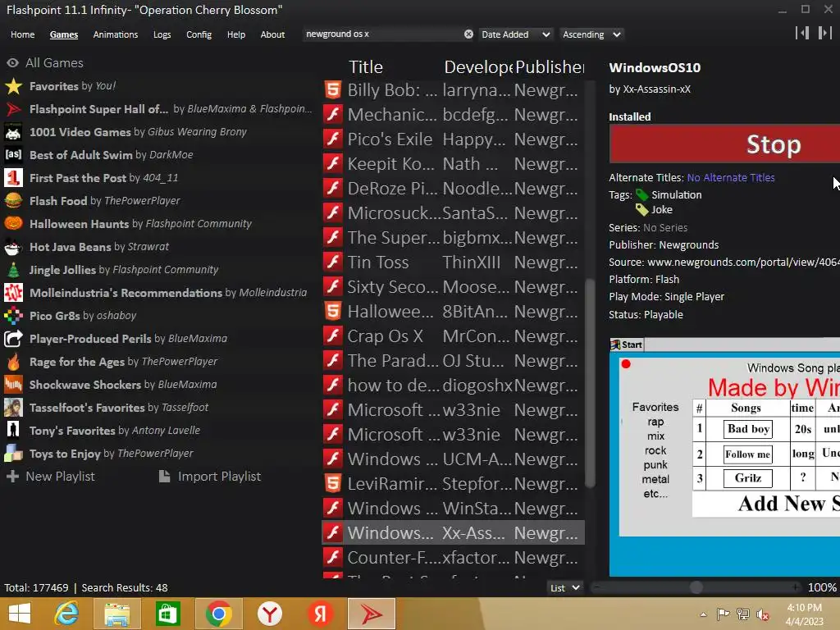Image resolution: width=840 pixels, height=630 pixels.
Task: Open the Games tab
Action: pyautogui.click(x=64, y=34)
